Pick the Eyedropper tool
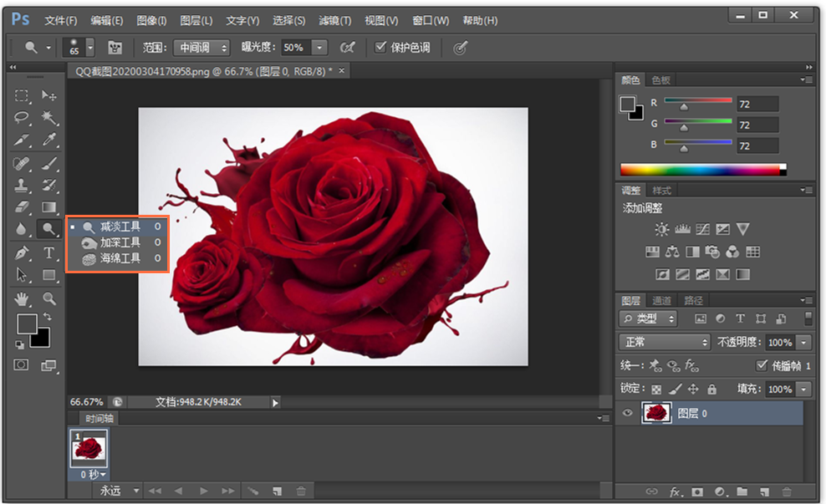This screenshot has width=826, height=504. pyautogui.click(x=49, y=140)
